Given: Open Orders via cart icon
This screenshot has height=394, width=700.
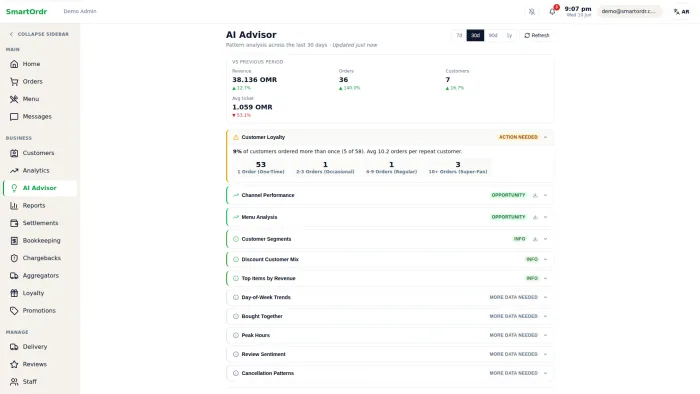Looking at the screenshot, I should click(x=14, y=82).
